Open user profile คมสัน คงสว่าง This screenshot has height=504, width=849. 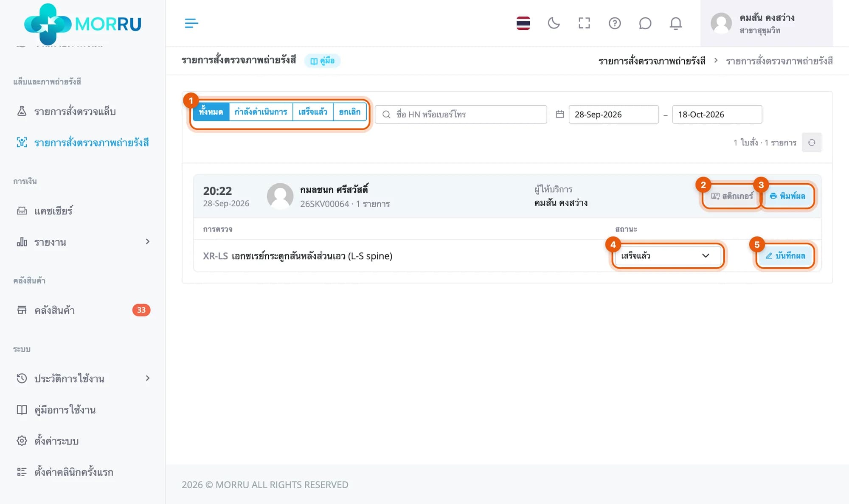pyautogui.click(x=767, y=23)
